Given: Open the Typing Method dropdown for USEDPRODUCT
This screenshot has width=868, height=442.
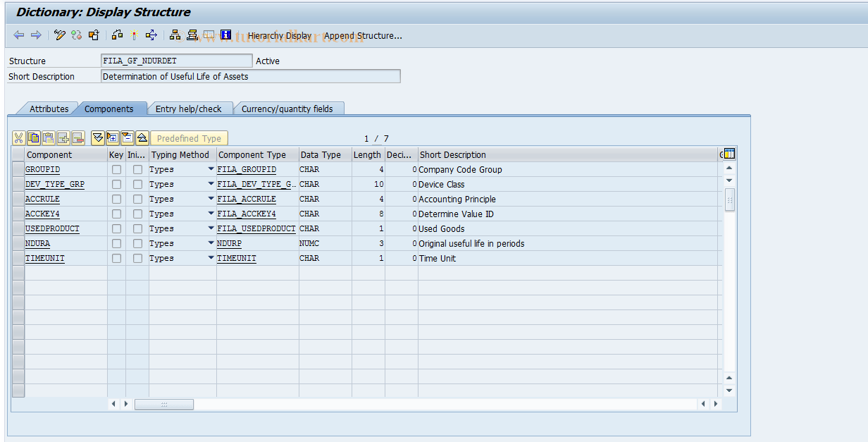Looking at the screenshot, I should pos(210,228).
